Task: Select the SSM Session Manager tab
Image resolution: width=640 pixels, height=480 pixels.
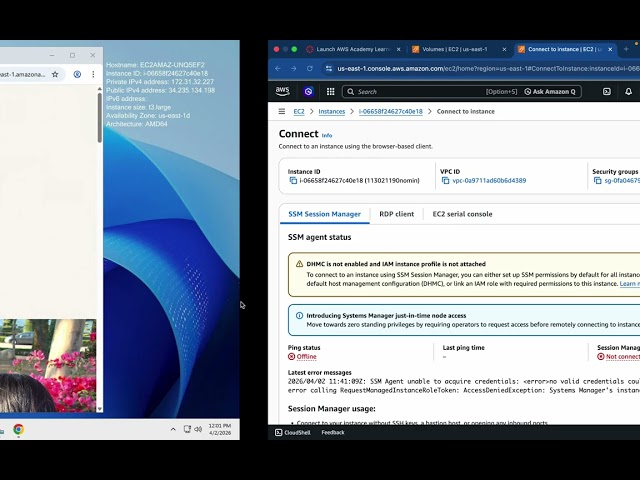Action: coord(324,214)
